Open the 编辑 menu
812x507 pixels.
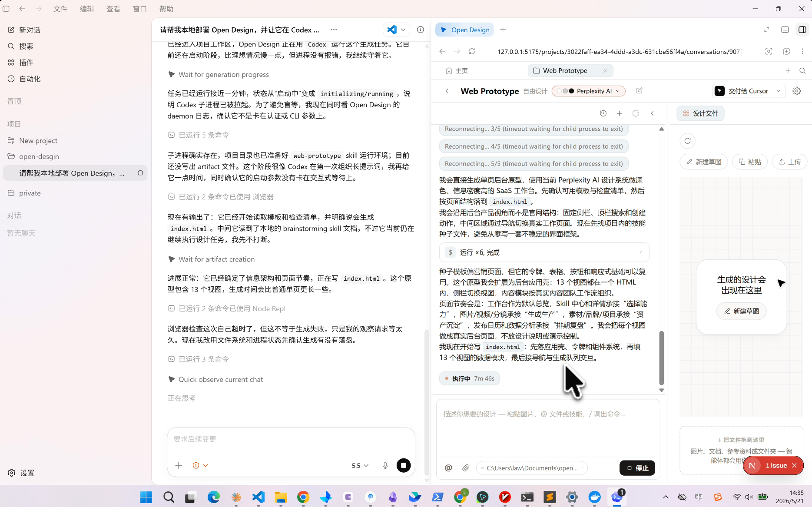(x=87, y=9)
